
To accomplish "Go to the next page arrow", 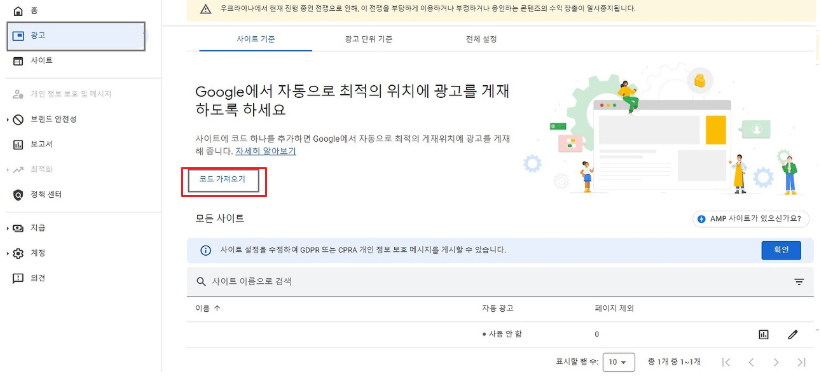I will [776, 362].
